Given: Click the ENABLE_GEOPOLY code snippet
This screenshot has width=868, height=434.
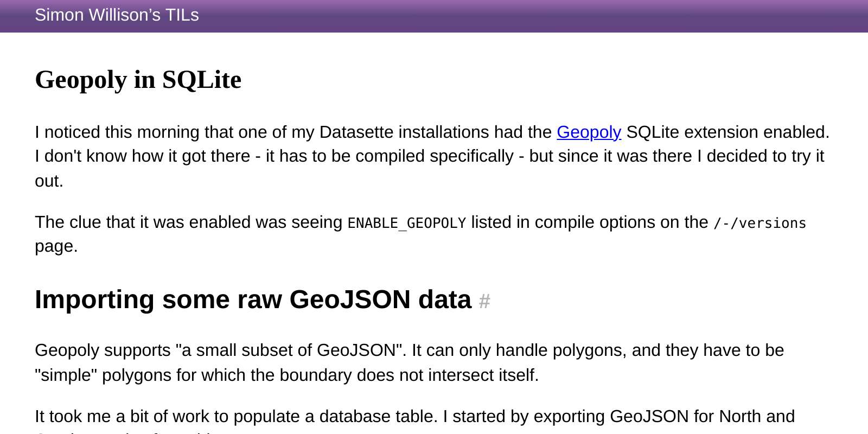Looking at the screenshot, I should 406,223.
